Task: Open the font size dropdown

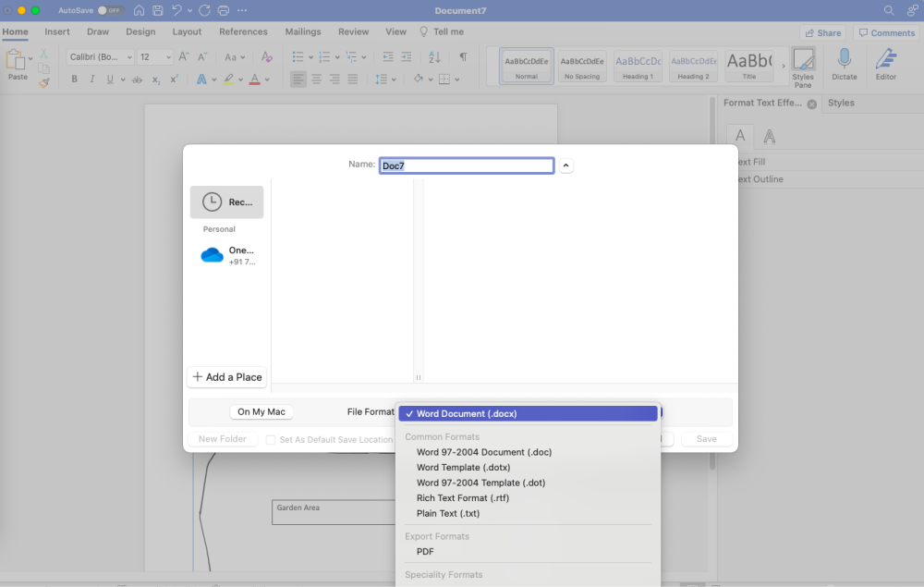Action: pos(166,56)
